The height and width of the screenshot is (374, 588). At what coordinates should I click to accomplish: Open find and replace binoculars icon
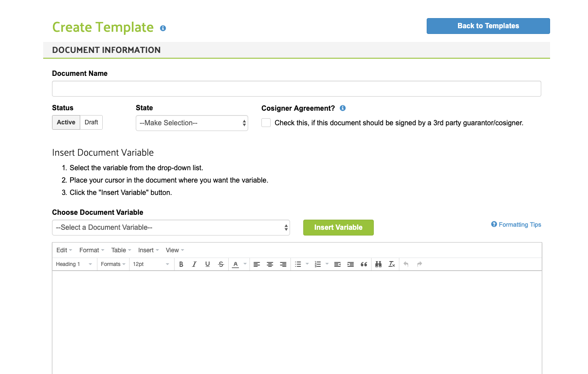(378, 264)
